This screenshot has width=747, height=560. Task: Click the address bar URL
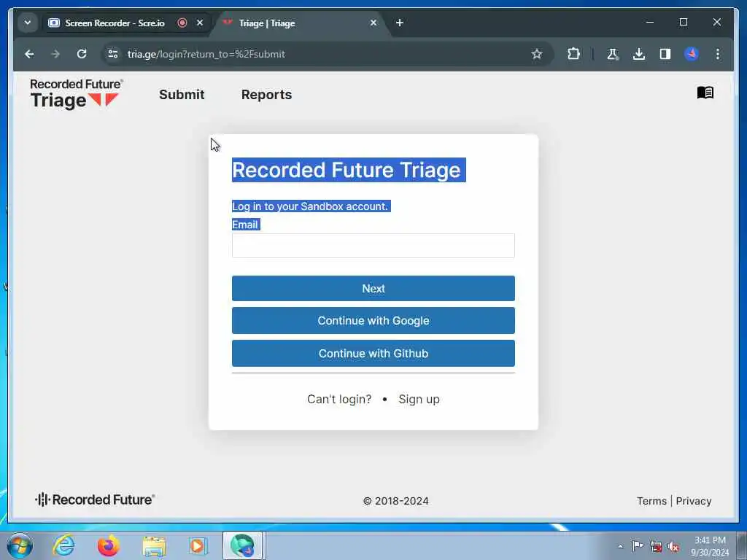tap(206, 54)
